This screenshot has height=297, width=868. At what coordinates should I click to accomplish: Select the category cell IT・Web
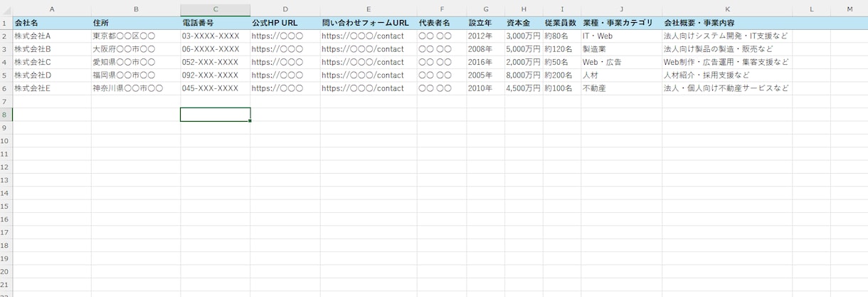click(x=621, y=36)
